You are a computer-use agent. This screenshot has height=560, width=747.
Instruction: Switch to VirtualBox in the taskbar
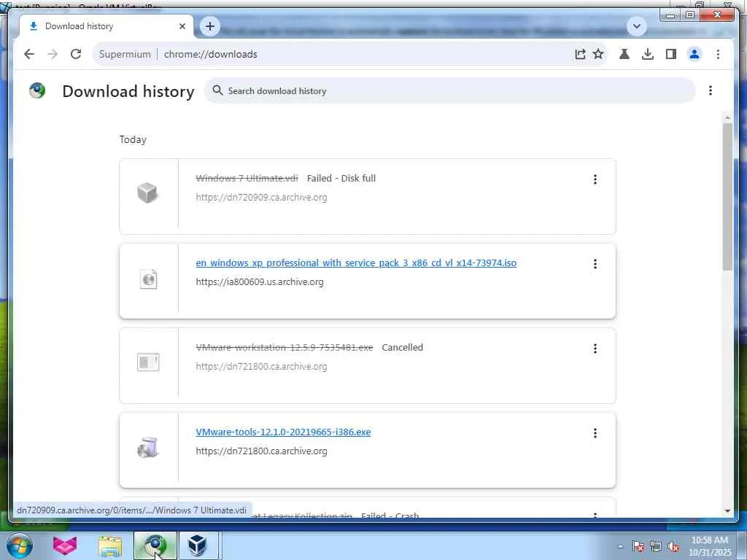(x=197, y=545)
